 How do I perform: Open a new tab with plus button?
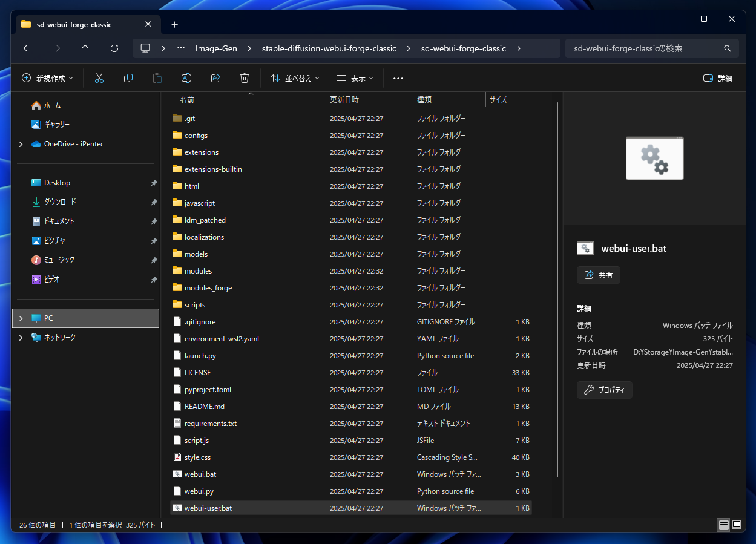click(x=174, y=25)
